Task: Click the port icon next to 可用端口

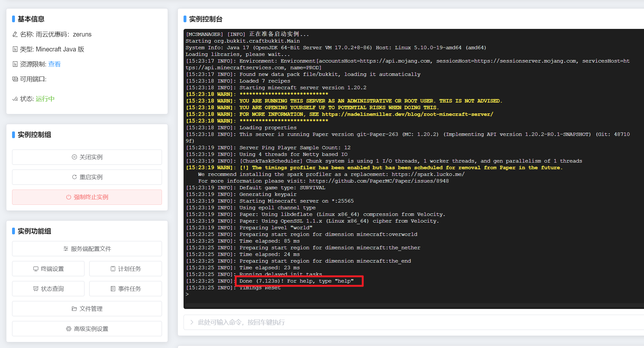Action: pyautogui.click(x=15, y=79)
